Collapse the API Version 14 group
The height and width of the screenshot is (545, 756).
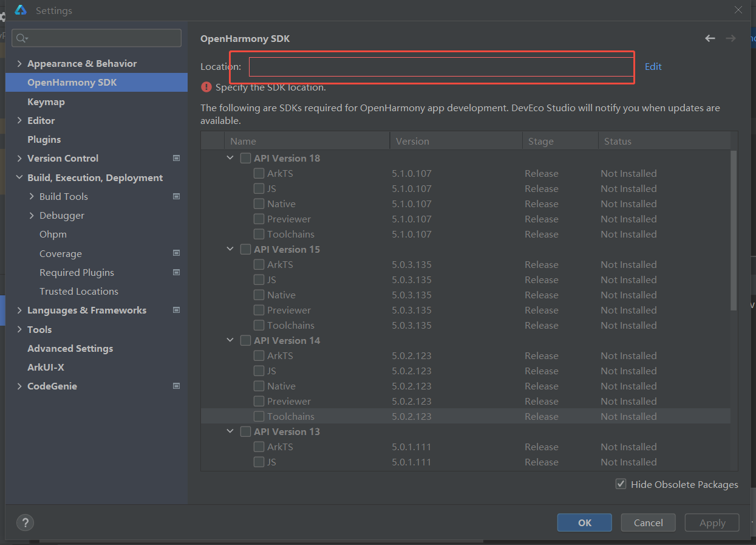pyautogui.click(x=230, y=340)
